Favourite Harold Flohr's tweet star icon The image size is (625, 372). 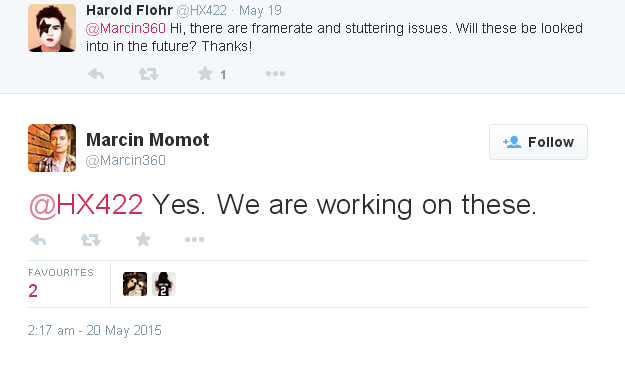click(205, 73)
